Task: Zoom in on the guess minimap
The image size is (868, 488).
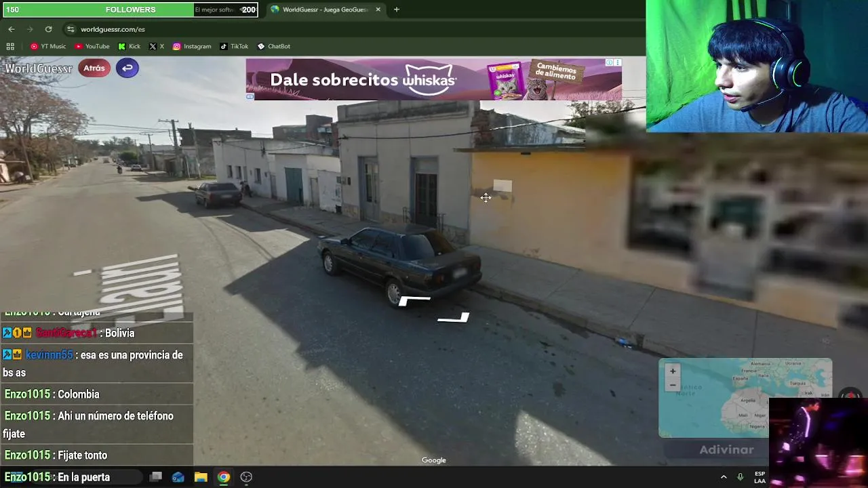Action: pyautogui.click(x=673, y=371)
